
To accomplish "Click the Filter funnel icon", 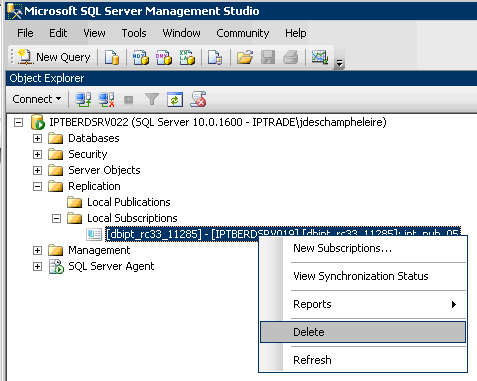I will (152, 99).
